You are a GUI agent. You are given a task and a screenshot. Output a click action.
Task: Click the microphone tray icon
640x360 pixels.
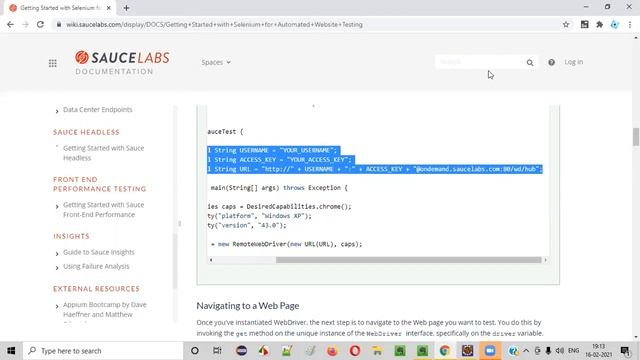tap(548, 351)
